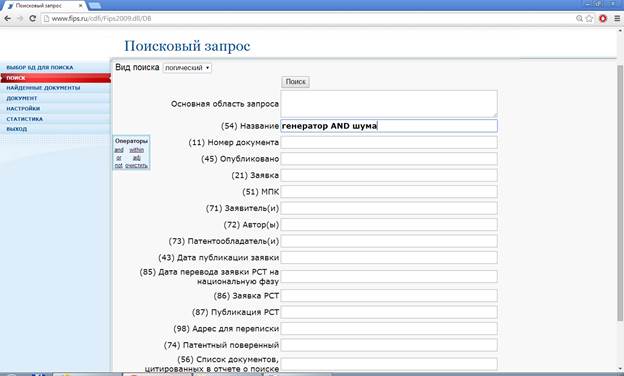This screenshot has height=376, width=624.
Task: Click the (85) Дата перевода заявки PCT field
Action: [389, 277]
